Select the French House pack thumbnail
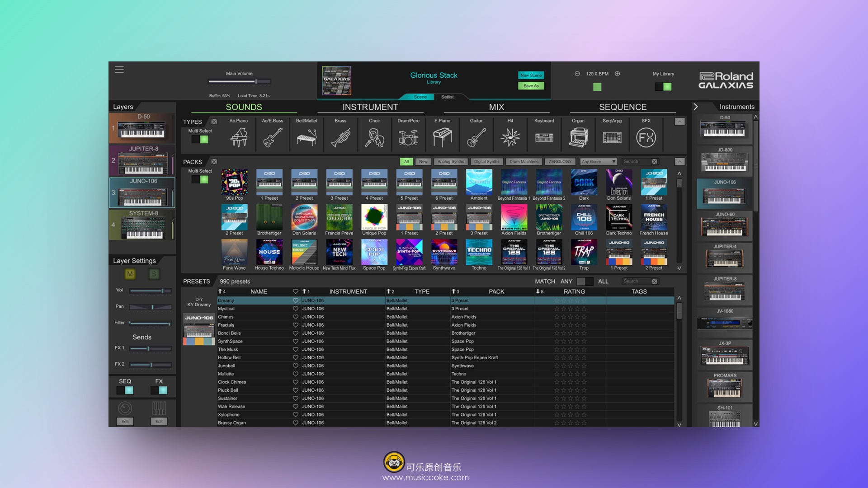The height and width of the screenshot is (488, 868). (654, 218)
